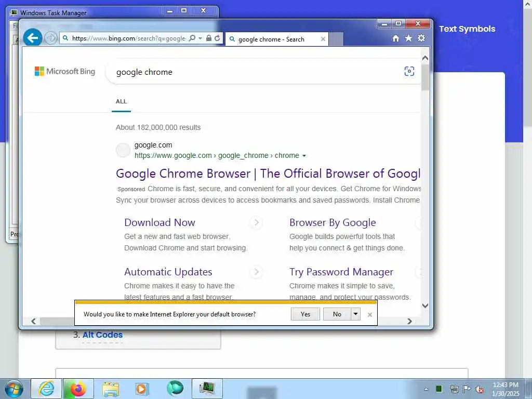Click the Forward arrow in Internet Explorer

click(50, 38)
